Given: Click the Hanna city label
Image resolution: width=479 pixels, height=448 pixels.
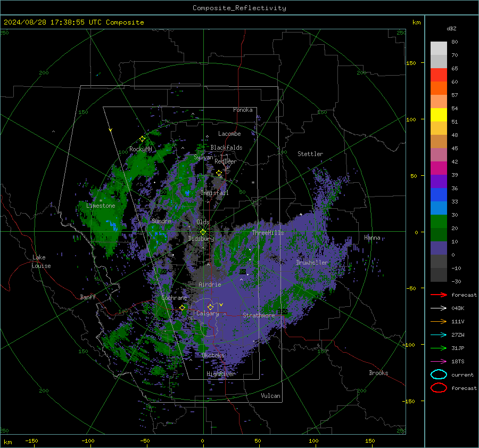Looking at the screenshot, I should pos(372,238).
